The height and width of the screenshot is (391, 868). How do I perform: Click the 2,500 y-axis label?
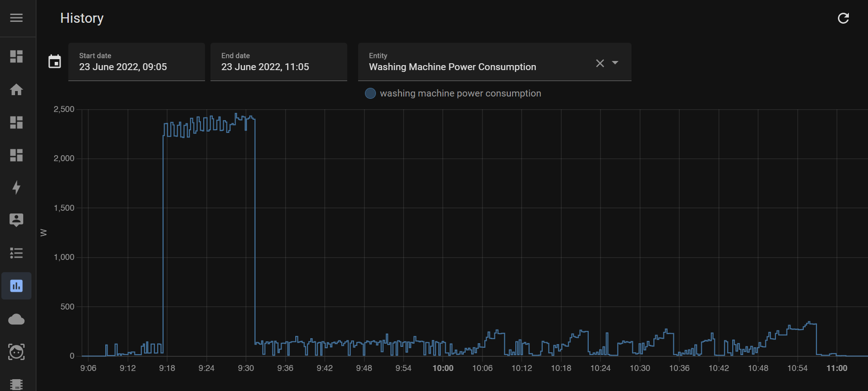(x=64, y=109)
